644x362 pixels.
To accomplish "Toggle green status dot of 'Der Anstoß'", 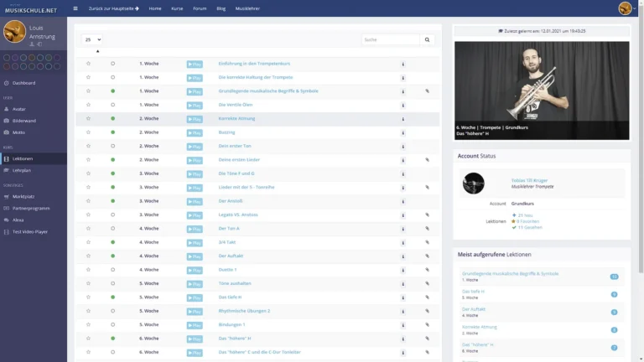I will [x=113, y=201].
